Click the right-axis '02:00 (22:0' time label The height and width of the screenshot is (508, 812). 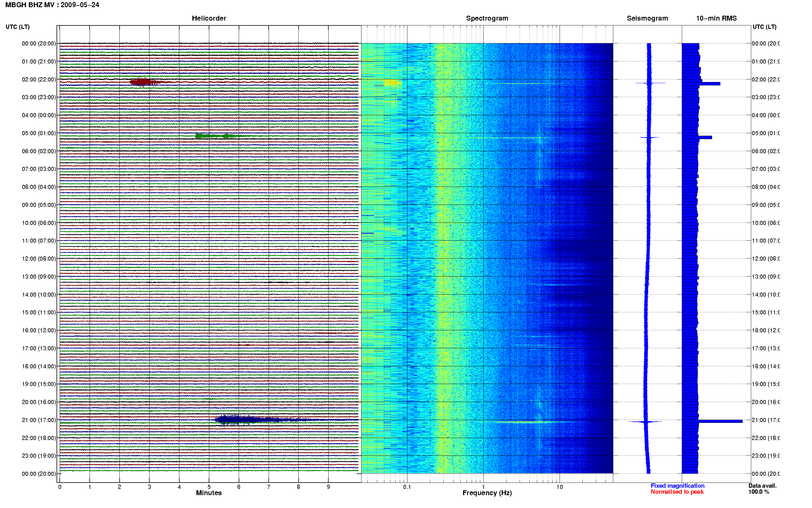(766, 79)
